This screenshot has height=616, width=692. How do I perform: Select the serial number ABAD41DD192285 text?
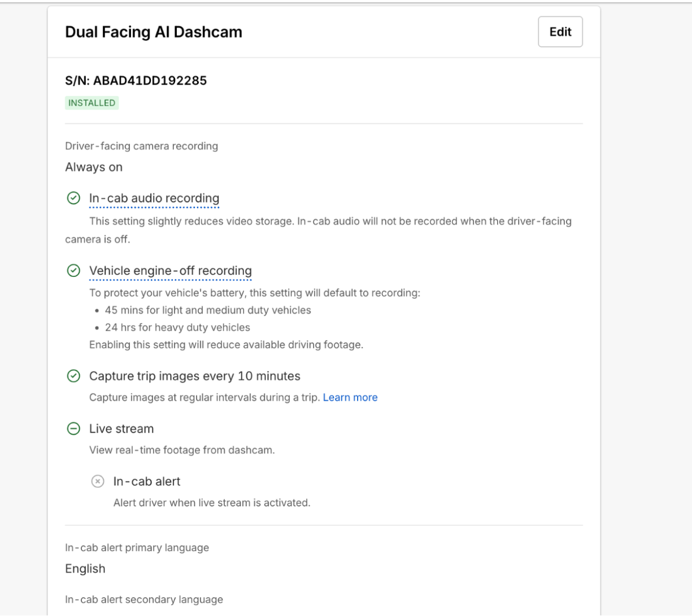pos(150,80)
